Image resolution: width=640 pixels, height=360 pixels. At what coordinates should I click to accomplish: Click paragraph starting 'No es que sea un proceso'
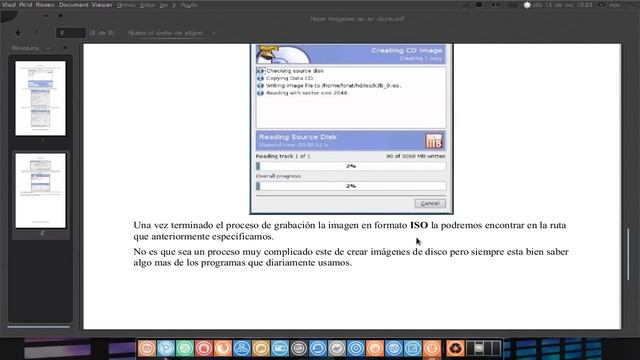coord(351,257)
